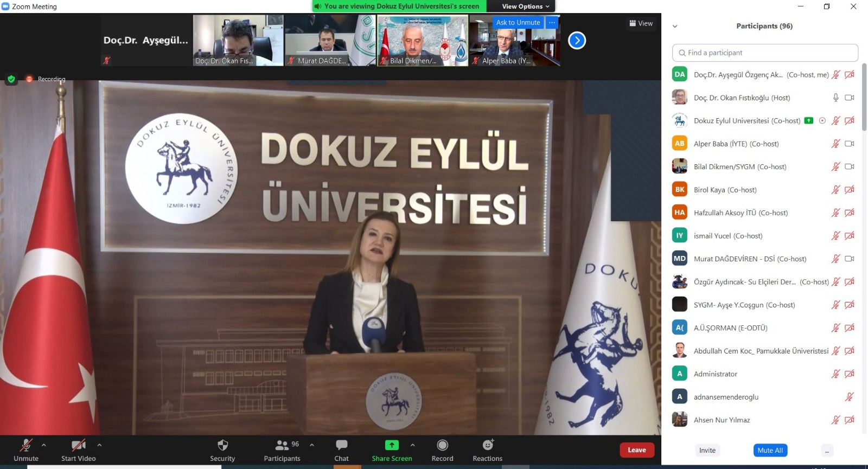Open the Chat panel
868x469 pixels.
pos(341,446)
